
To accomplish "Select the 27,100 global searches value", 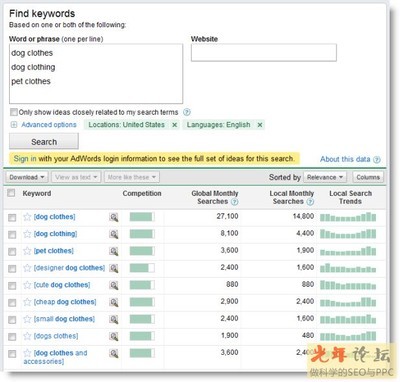I will pos(227,216).
